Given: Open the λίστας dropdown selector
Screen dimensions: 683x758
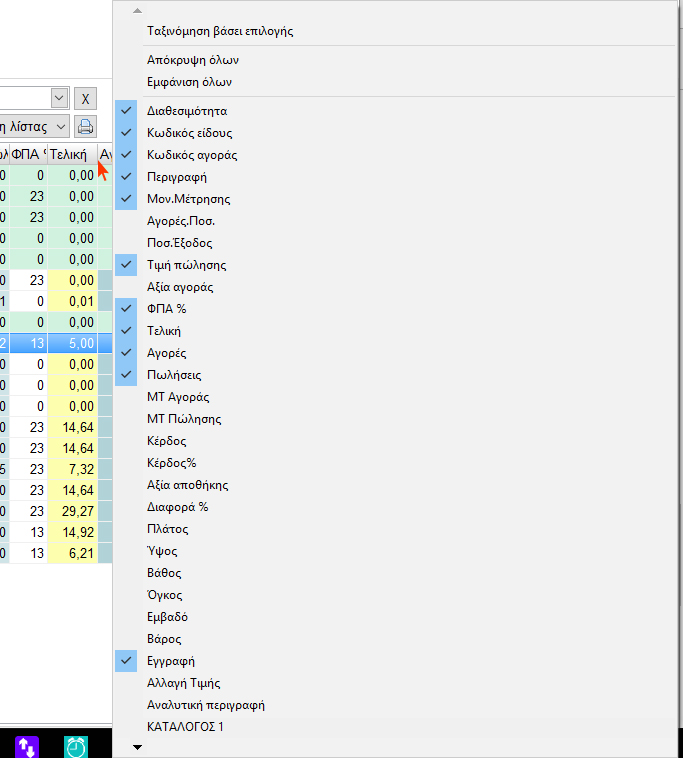Looking at the screenshot, I should pos(34,127).
